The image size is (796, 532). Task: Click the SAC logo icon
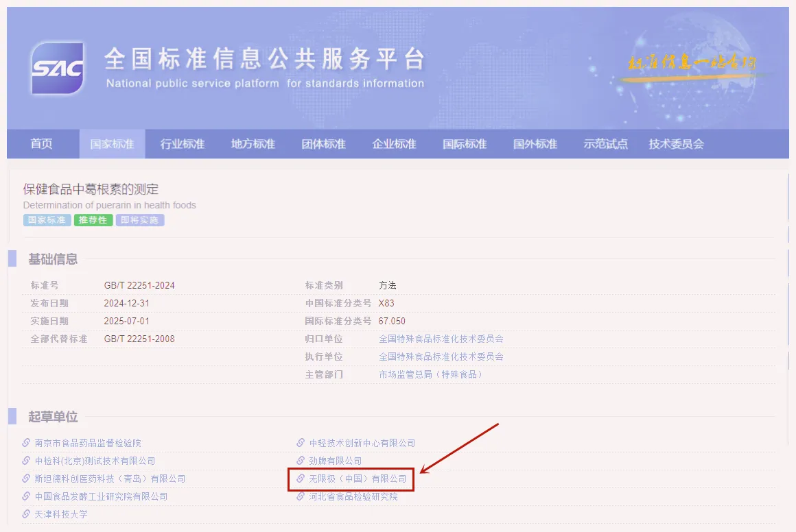point(58,68)
